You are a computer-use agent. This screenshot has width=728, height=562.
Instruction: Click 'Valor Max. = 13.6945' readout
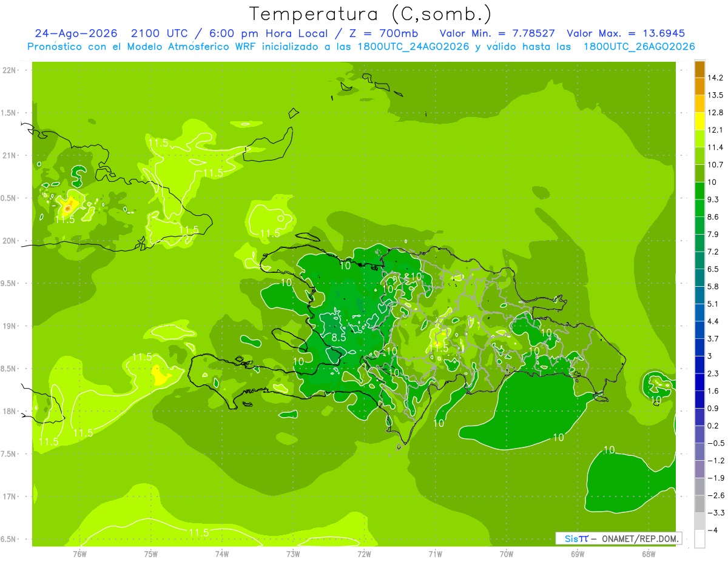tap(626, 33)
